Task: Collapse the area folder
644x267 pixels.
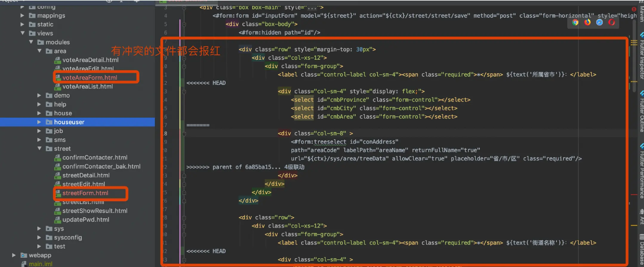Action: (39, 51)
